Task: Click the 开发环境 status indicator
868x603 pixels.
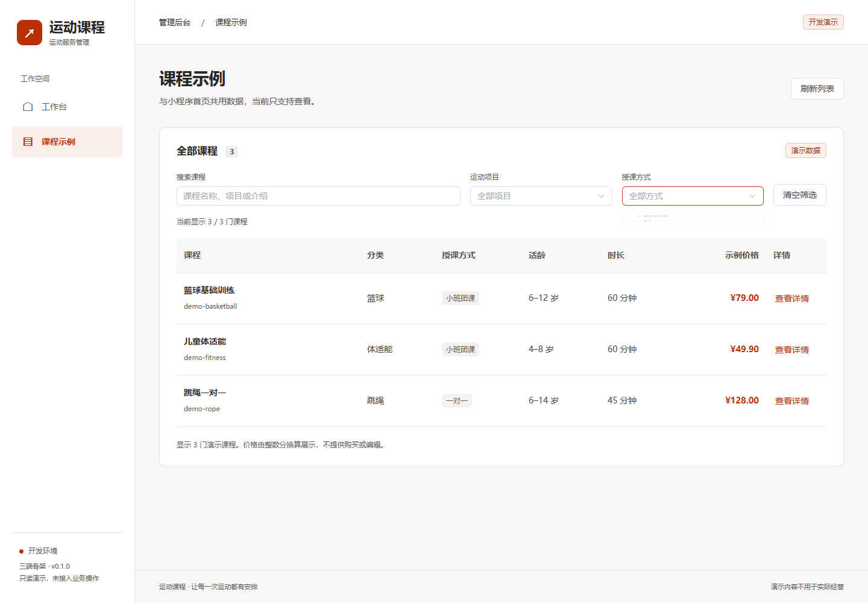Action: pyautogui.click(x=39, y=551)
